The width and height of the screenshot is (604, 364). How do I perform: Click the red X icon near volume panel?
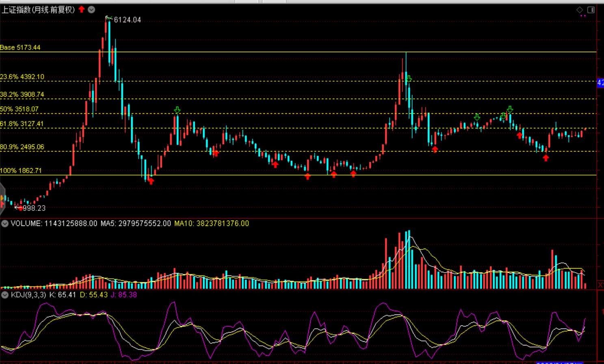pos(600,285)
